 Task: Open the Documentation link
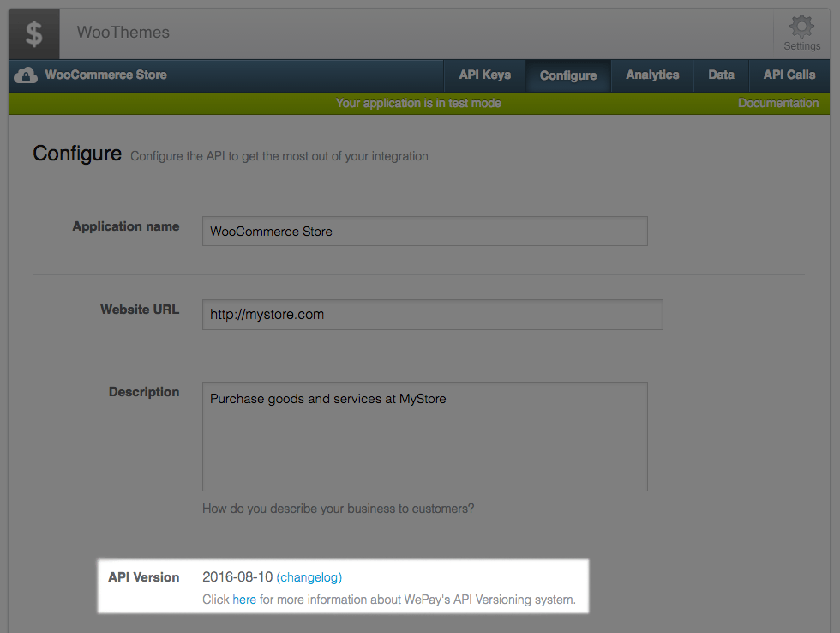coord(777,102)
